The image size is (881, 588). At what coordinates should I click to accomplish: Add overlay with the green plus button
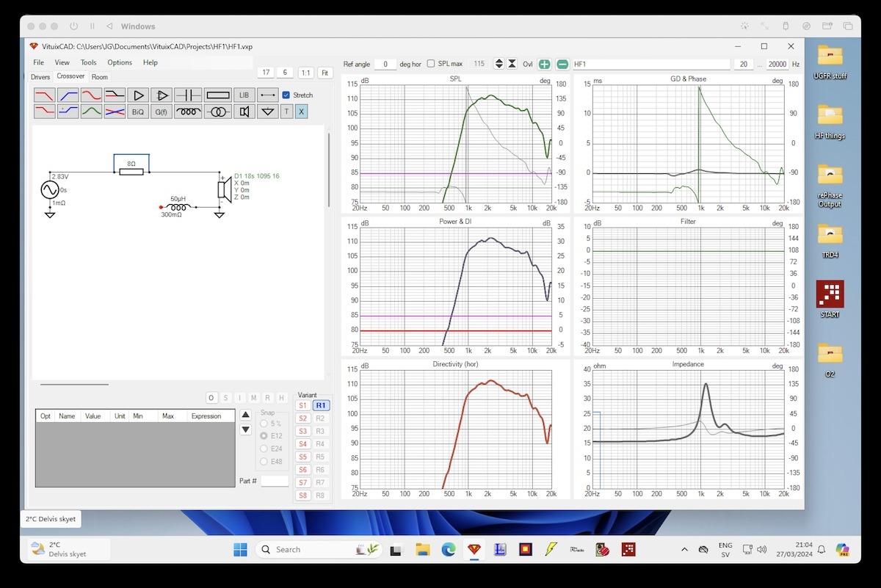tap(544, 64)
